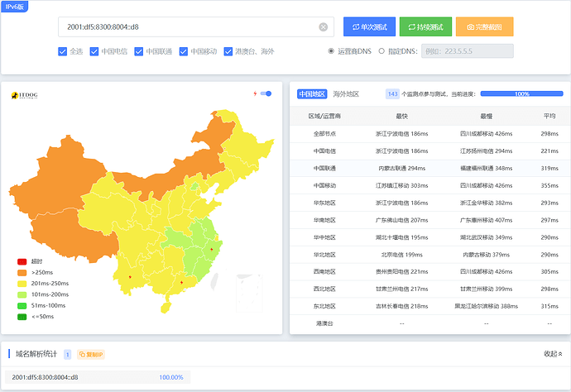This screenshot has width=571, height=392.
Task: Click the 101ms-200ms light green legend swatch
Action: (x=22, y=294)
